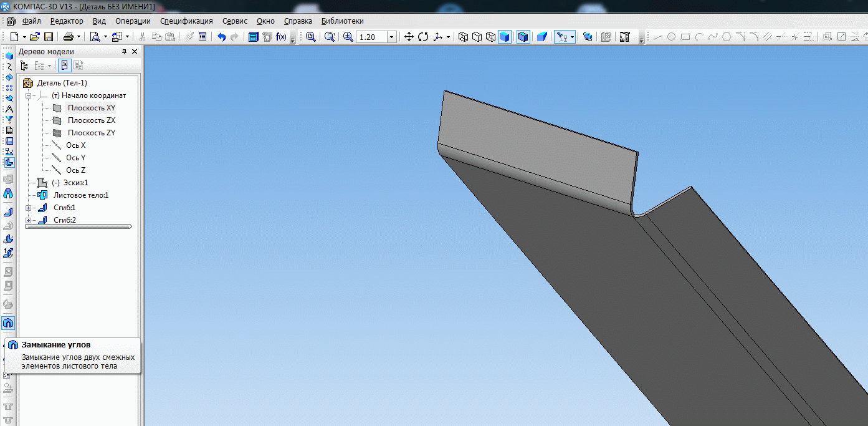Select Ось Z in model tree
The height and width of the screenshot is (426, 868).
pyautogui.click(x=76, y=170)
